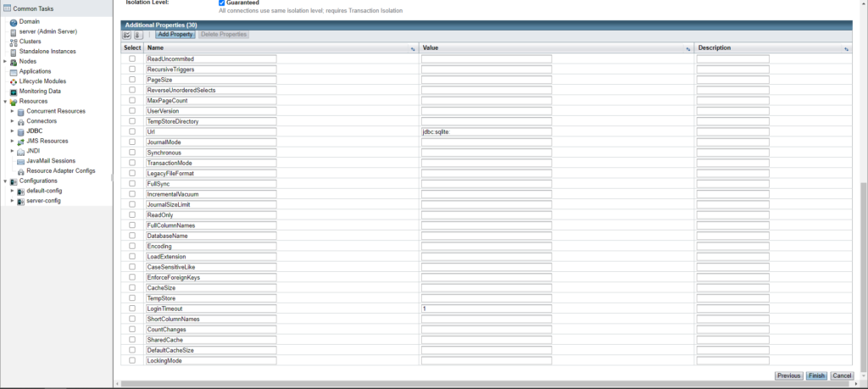The width and height of the screenshot is (868, 389).
Task: Click the Finish button
Action: tap(816, 375)
